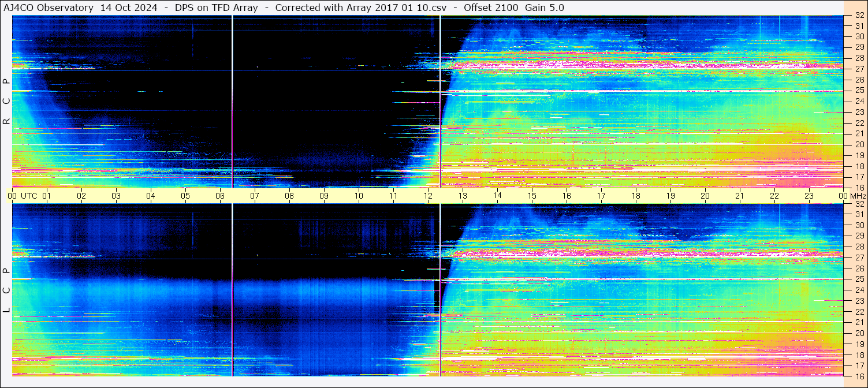Select hour '05' on the UTC time axis
The image size is (868, 388).
[x=185, y=196]
